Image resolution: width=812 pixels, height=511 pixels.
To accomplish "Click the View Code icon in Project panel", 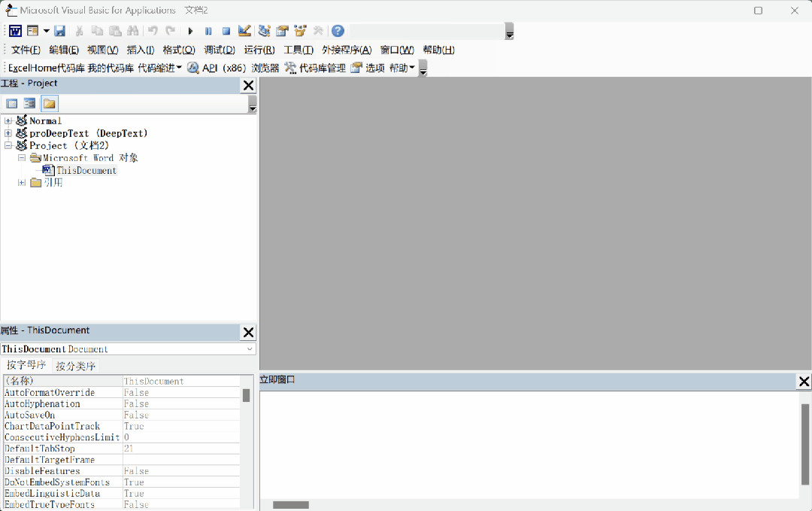I will pyautogui.click(x=12, y=104).
